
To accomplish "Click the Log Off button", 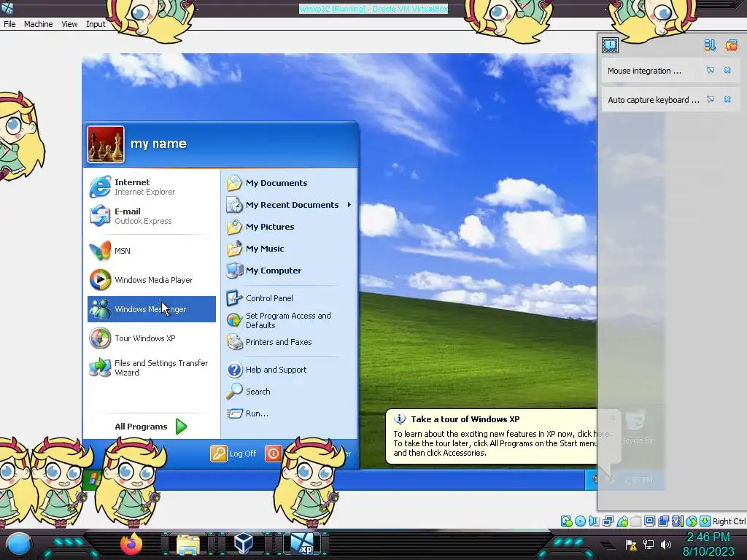I will pos(234,454).
